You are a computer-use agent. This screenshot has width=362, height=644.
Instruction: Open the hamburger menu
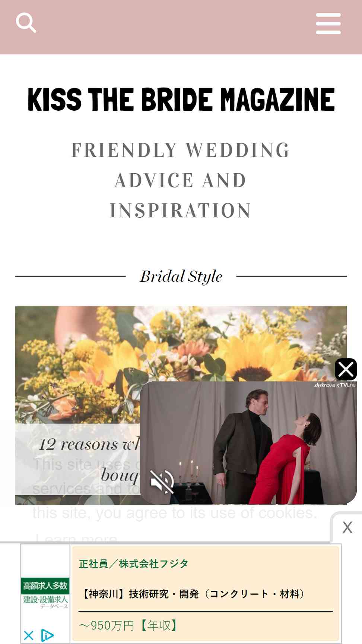(328, 23)
